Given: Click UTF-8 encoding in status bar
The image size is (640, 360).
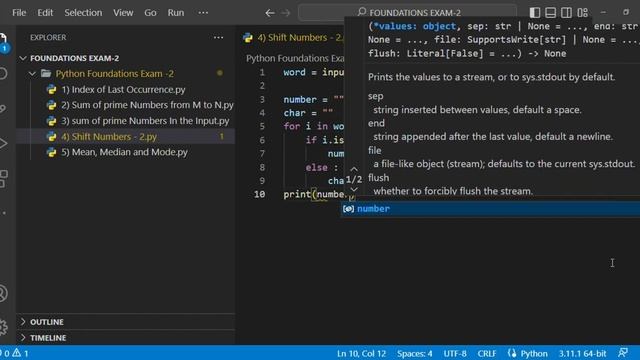Looking at the screenshot, I should 455,353.
